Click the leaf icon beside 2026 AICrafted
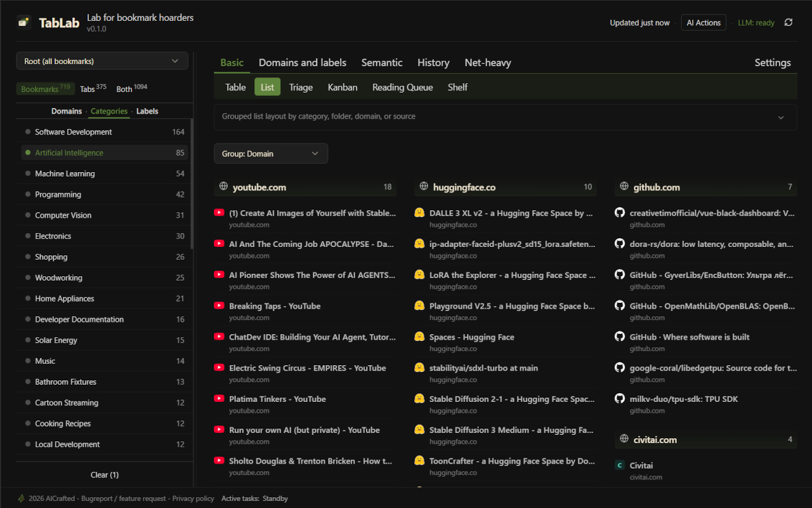 22,498
